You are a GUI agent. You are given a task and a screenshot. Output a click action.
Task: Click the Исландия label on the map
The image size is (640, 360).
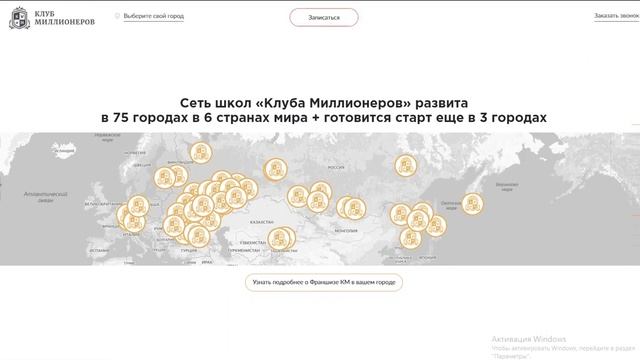(65, 151)
